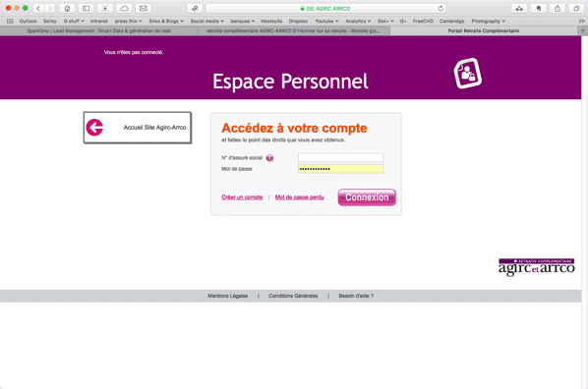Open the Outlook bookmark
Image resolution: width=588 pixels, height=389 pixels.
coord(29,21)
